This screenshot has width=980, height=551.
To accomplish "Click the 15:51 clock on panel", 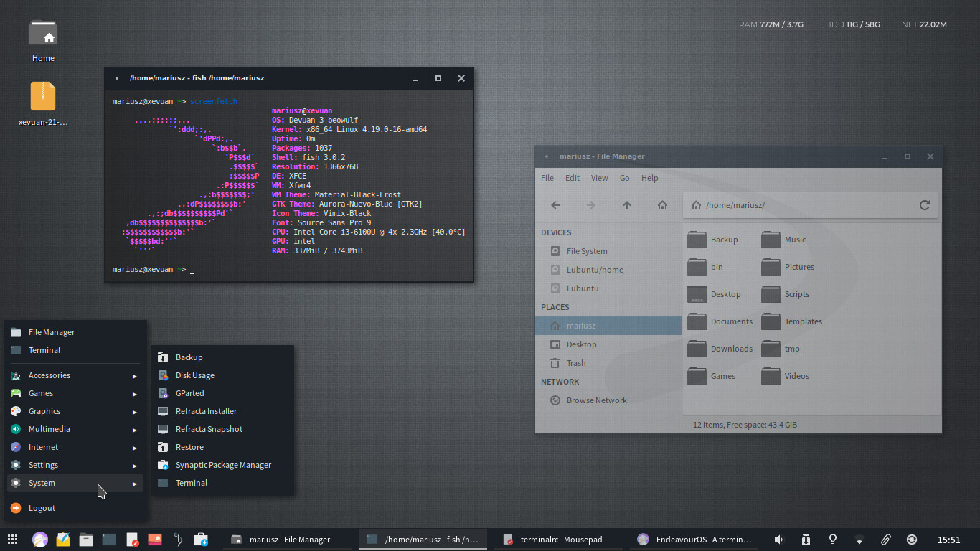I will pyautogui.click(x=949, y=540).
